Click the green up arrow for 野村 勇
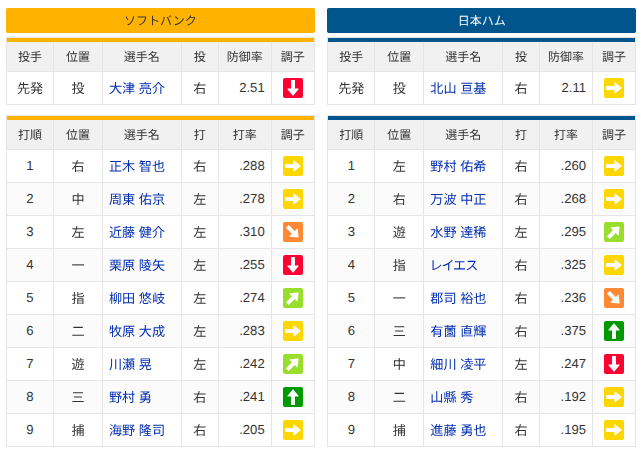 click(293, 397)
